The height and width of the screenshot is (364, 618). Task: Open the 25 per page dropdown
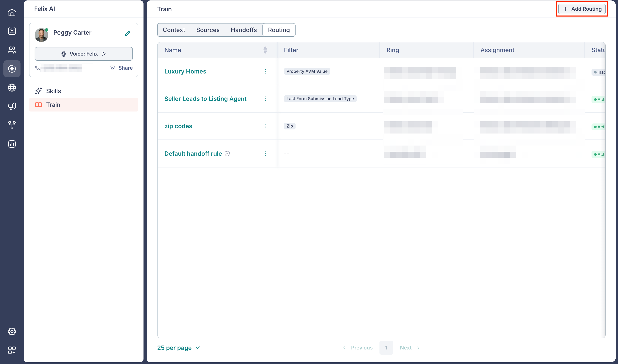[x=179, y=348]
